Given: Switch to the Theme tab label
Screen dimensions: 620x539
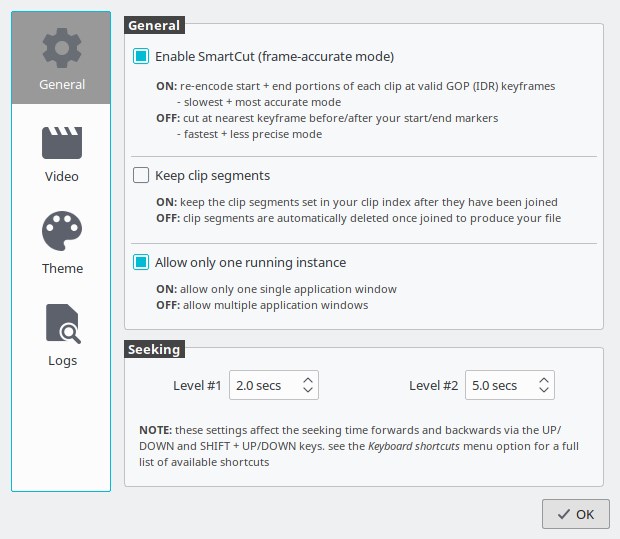Looking at the screenshot, I should pyautogui.click(x=61, y=269).
